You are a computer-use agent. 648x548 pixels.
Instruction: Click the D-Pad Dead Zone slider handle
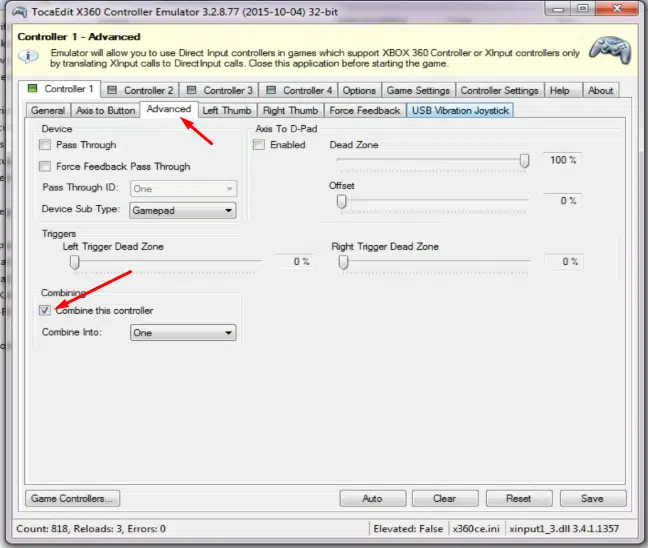(524, 160)
